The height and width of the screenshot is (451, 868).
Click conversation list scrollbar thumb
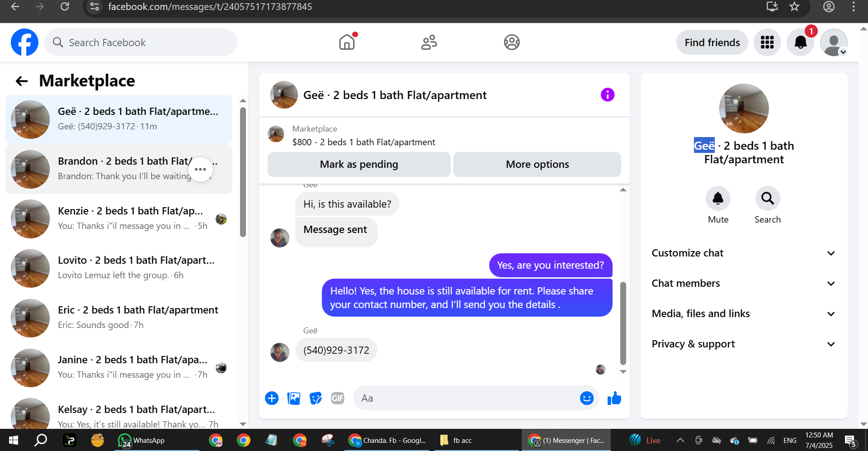[243, 172]
